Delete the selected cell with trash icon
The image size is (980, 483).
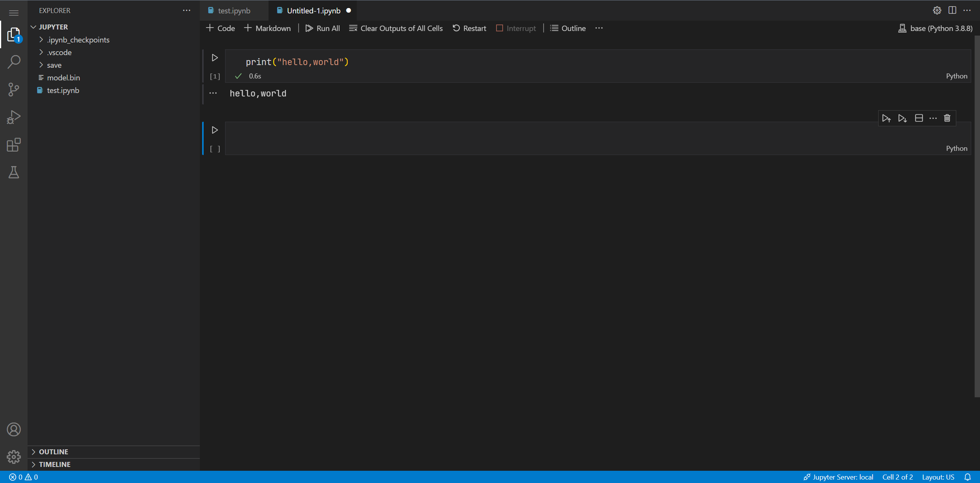[947, 118]
